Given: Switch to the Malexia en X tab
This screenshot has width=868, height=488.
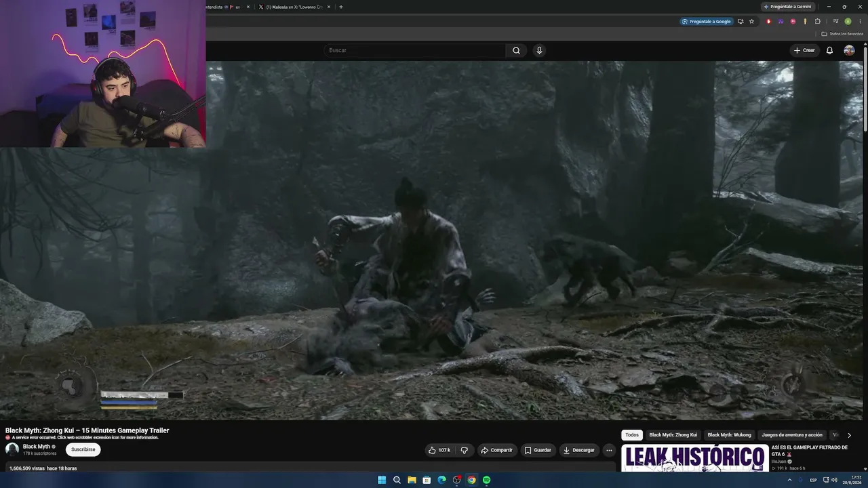Looking at the screenshot, I should pos(294,7).
